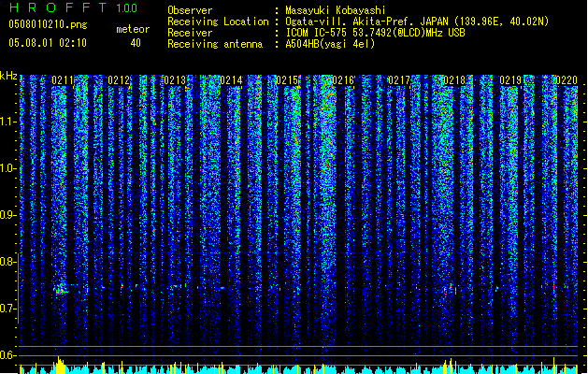
Task: Click the bright red meteor echo near 0211
Action: click(x=60, y=291)
